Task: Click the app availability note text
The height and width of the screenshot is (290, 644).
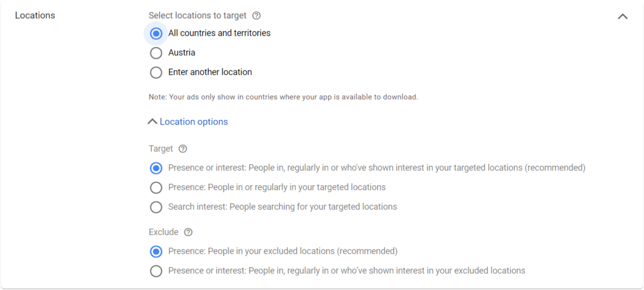Action: [x=283, y=97]
